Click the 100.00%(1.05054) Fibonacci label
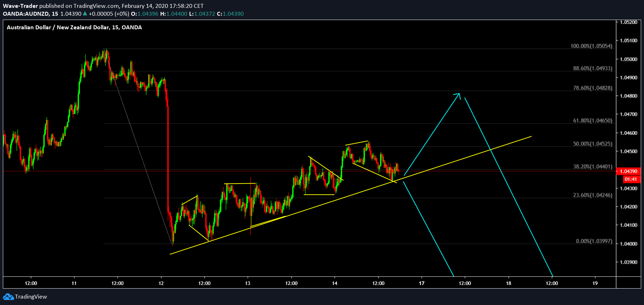Viewport: 644px width, 305px height. point(591,46)
